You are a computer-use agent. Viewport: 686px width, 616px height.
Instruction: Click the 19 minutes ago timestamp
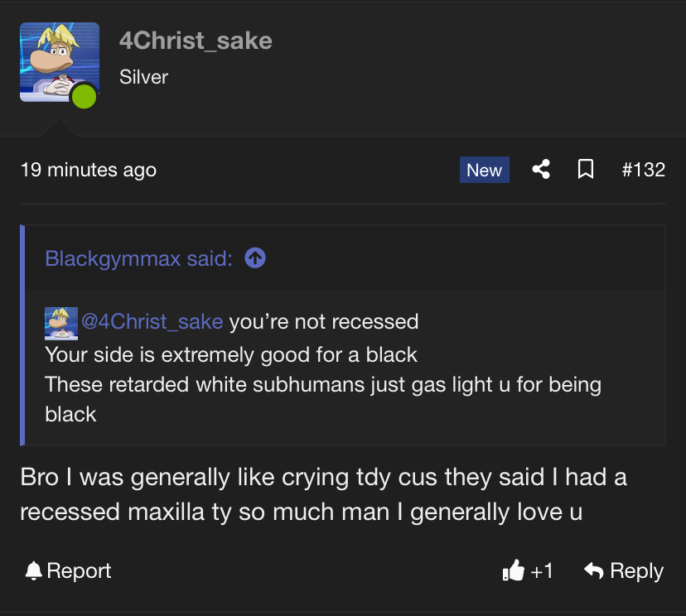(88, 170)
